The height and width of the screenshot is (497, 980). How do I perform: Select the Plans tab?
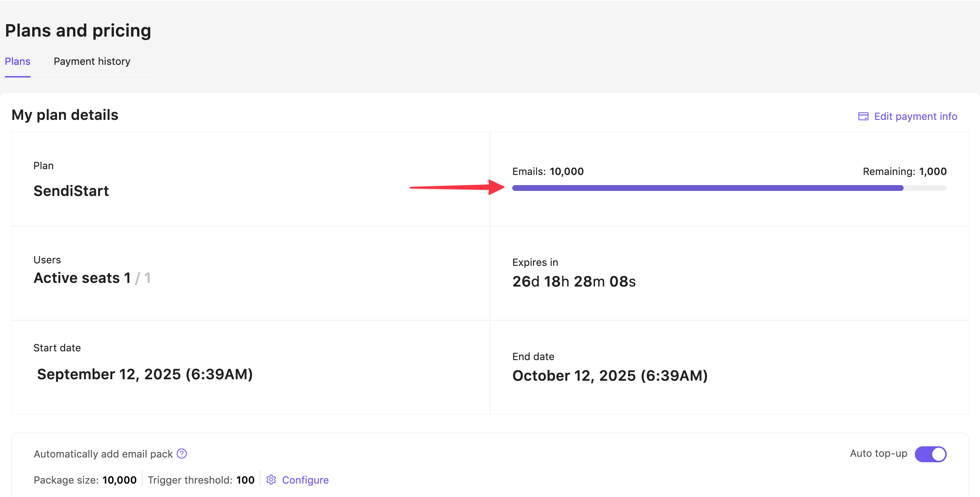pyautogui.click(x=17, y=61)
